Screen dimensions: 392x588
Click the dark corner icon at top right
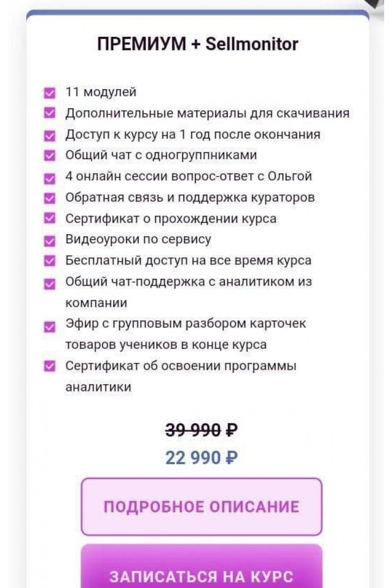(x=381, y=6)
